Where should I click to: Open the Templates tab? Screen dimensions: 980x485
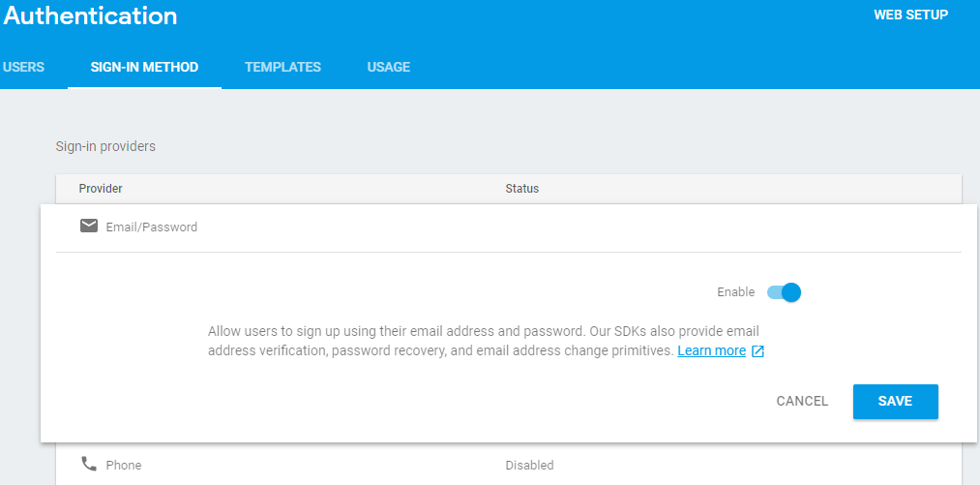(x=282, y=68)
